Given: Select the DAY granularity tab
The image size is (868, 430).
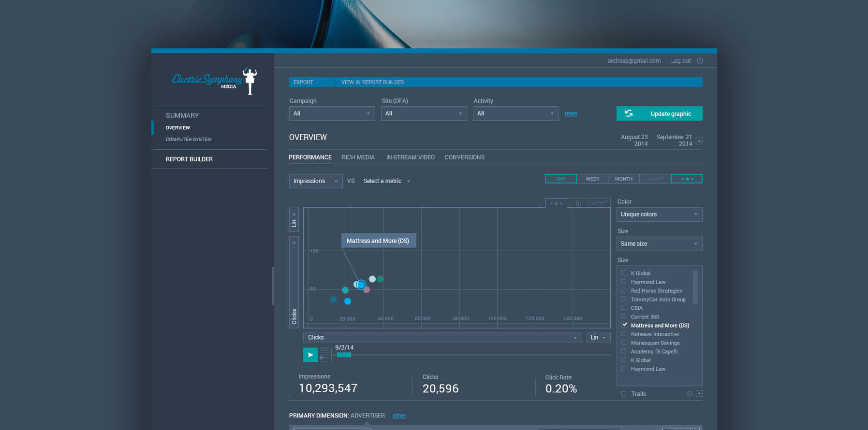Looking at the screenshot, I should pos(561,179).
